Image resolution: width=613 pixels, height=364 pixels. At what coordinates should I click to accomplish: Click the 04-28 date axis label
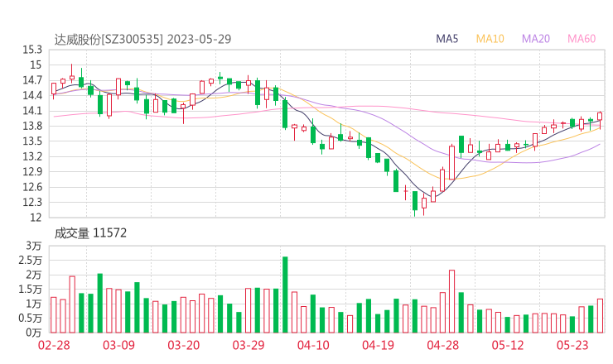[442, 345]
